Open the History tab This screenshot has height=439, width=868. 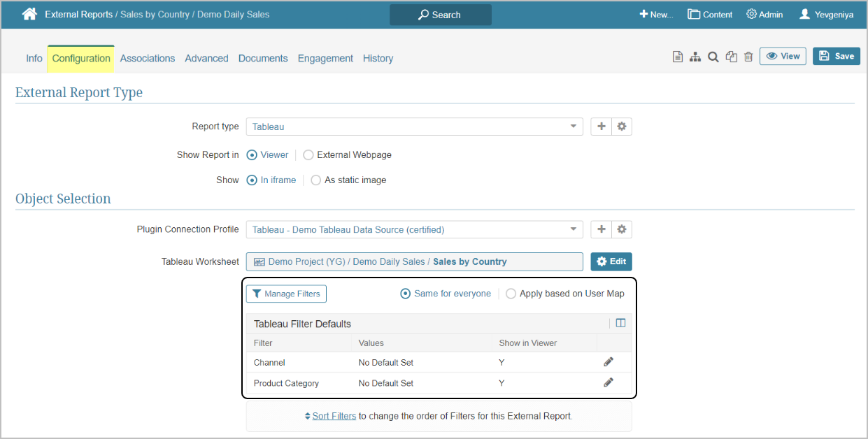pos(378,59)
